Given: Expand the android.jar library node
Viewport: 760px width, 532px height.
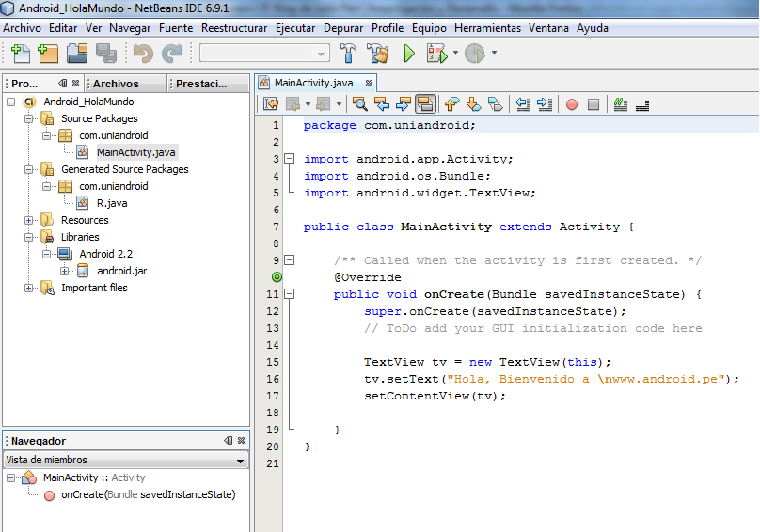Looking at the screenshot, I should coord(65,271).
